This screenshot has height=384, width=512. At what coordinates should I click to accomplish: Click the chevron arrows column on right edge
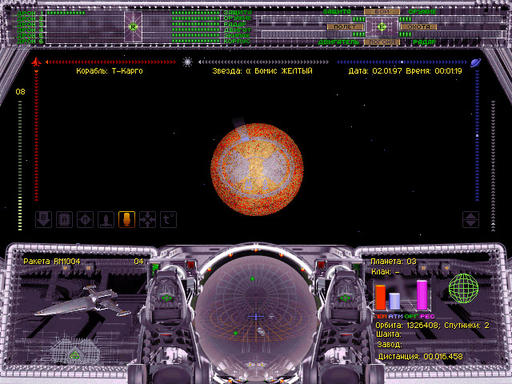[x=493, y=166]
